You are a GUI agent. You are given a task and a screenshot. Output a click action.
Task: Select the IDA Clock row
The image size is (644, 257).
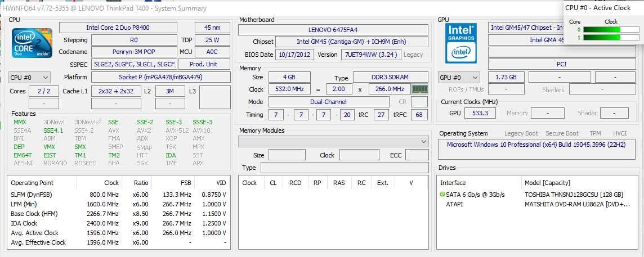[x=119, y=223]
